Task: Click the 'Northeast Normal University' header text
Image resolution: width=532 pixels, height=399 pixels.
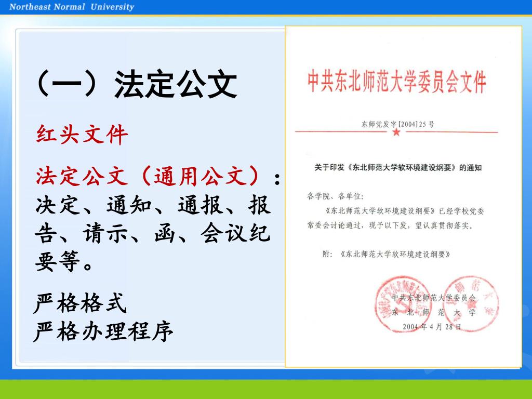Action: (x=72, y=7)
